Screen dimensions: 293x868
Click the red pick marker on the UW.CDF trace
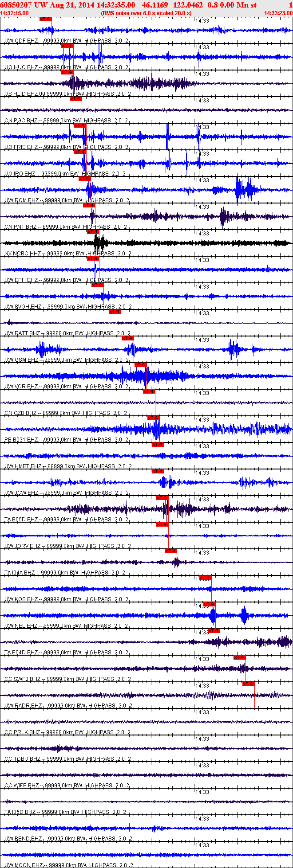tap(46, 19)
